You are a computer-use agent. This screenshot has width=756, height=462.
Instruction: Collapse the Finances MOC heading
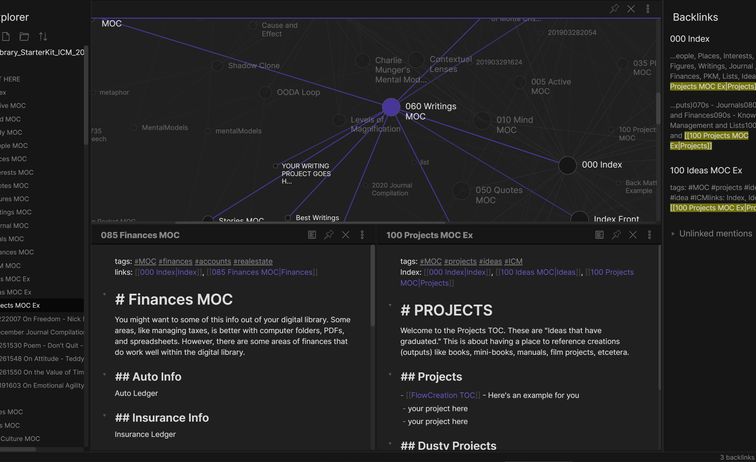[x=104, y=295]
